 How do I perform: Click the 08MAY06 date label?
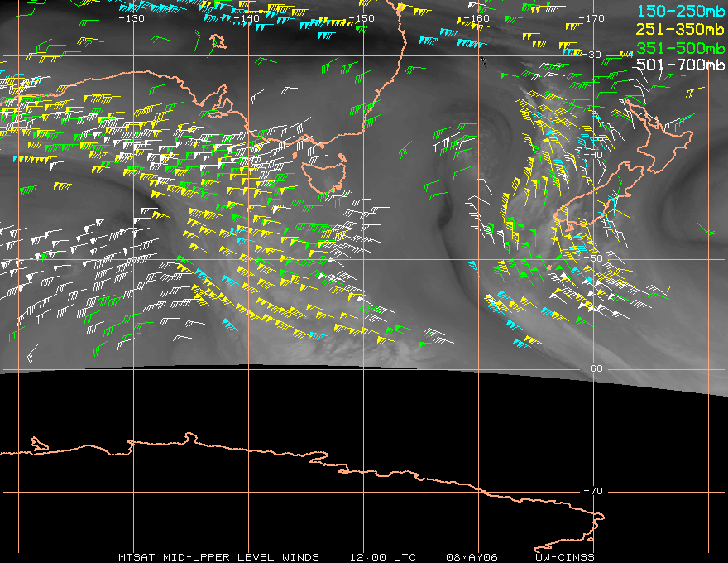click(x=472, y=557)
